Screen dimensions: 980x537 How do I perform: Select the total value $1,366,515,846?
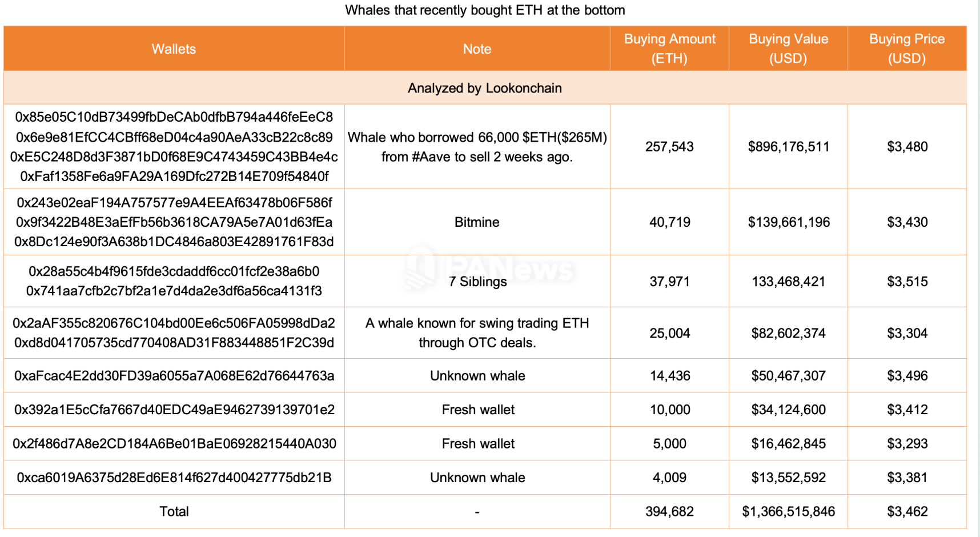788,512
